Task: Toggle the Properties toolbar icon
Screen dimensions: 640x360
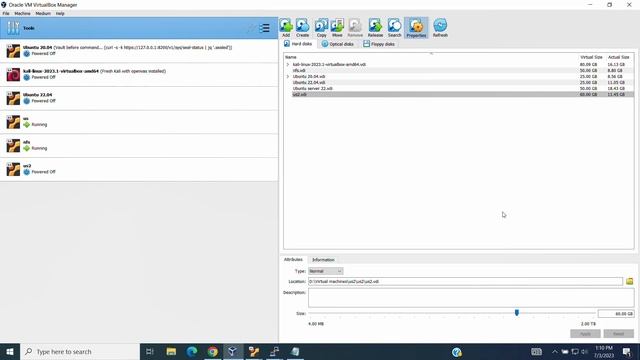Action: click(416, 28)
